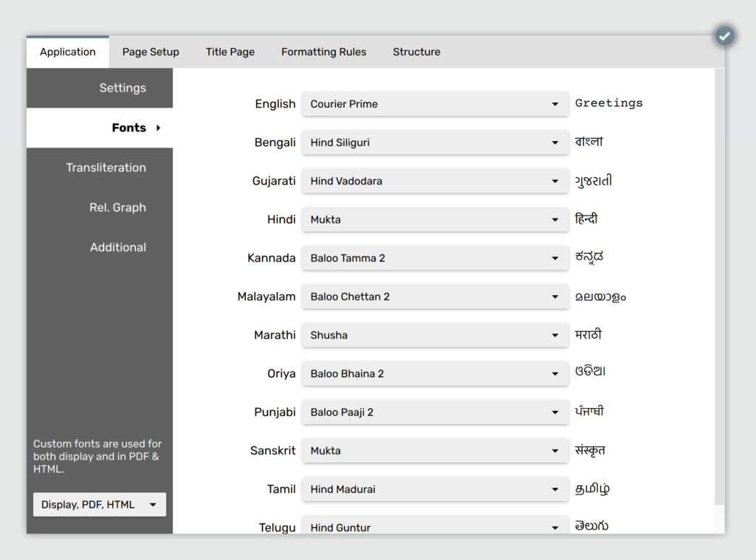Open the Punjabi font dropdown
756x560 pixels.
[x=435, y=412]
